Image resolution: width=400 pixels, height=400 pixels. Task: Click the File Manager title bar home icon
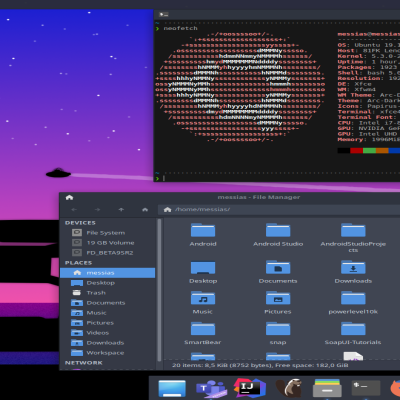coord(69,198)
